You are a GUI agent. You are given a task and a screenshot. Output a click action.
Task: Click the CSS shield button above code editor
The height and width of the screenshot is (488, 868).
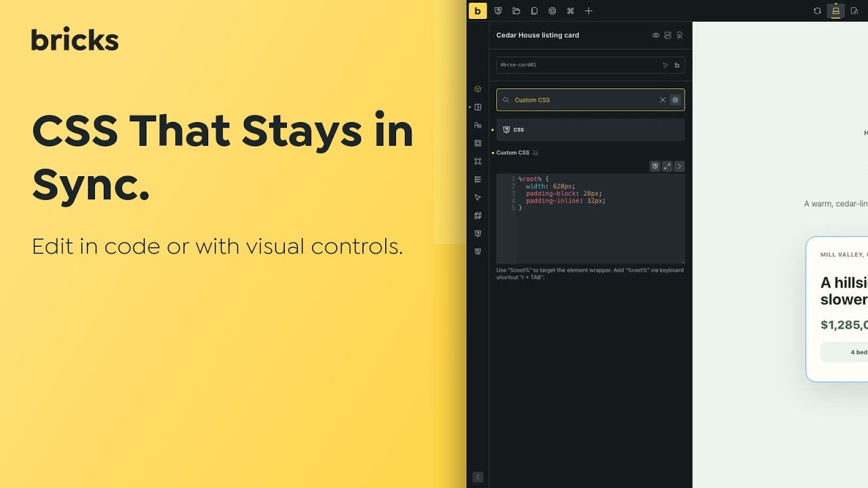pos(655,166)
